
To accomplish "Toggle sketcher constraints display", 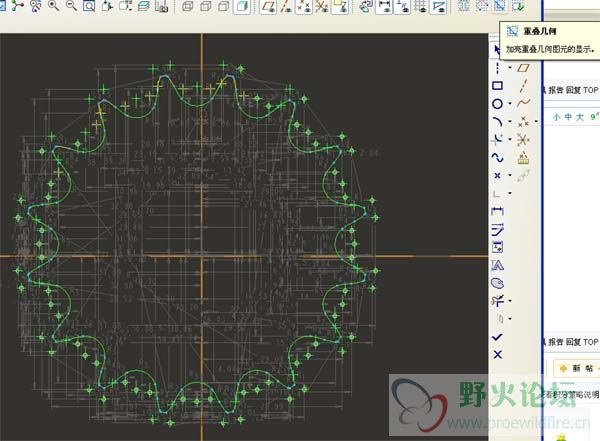I will [x=402, y=7].
